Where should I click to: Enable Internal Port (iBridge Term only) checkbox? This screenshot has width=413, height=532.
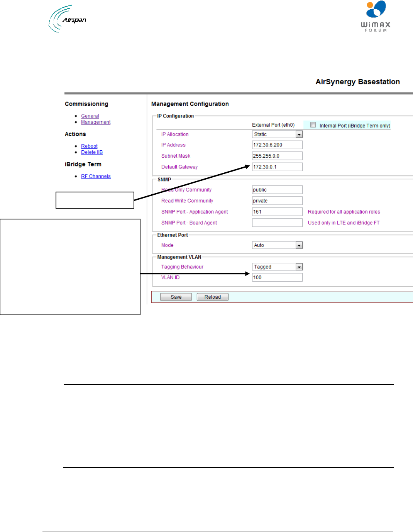(x=313, y=125)
